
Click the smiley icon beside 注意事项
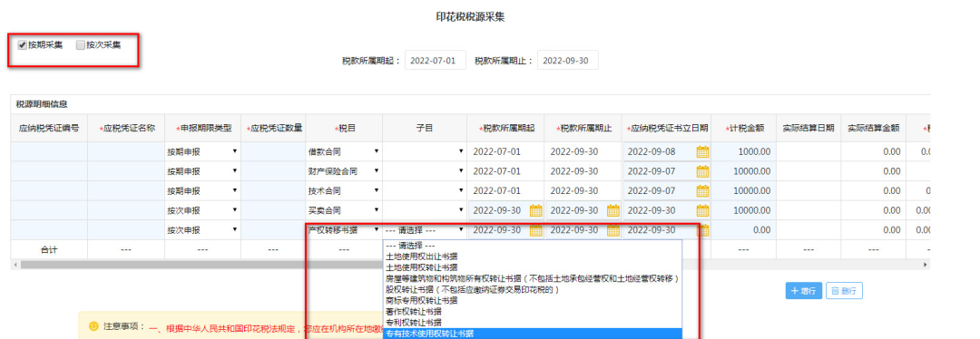(x=93, y=325)
